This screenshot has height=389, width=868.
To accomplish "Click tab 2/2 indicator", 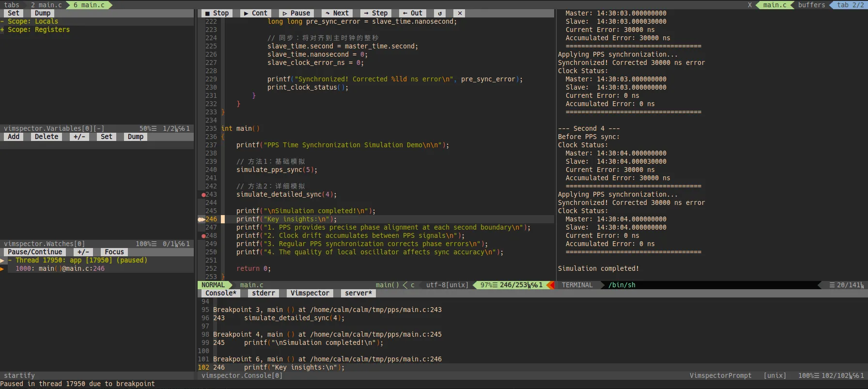I will [x=851, y=5].
